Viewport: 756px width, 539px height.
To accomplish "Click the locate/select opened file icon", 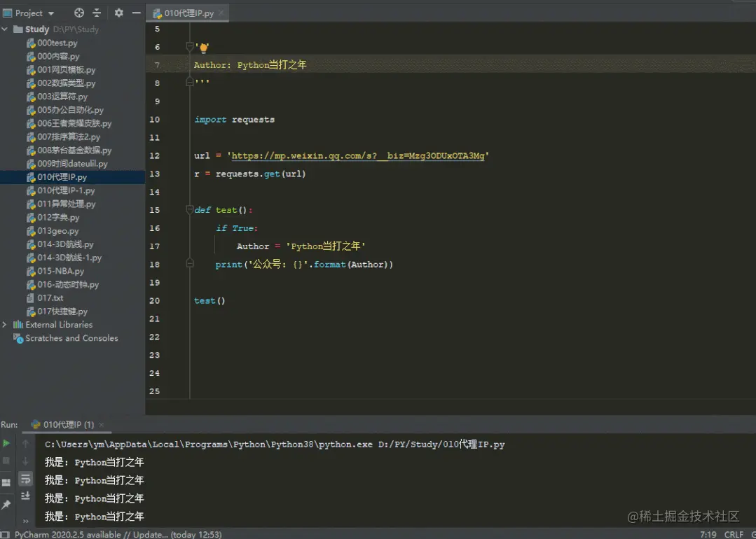I will point(79,13).
